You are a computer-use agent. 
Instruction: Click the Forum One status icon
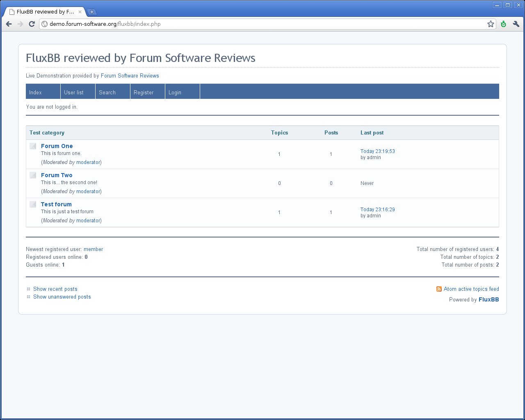(x=33, y=146)
